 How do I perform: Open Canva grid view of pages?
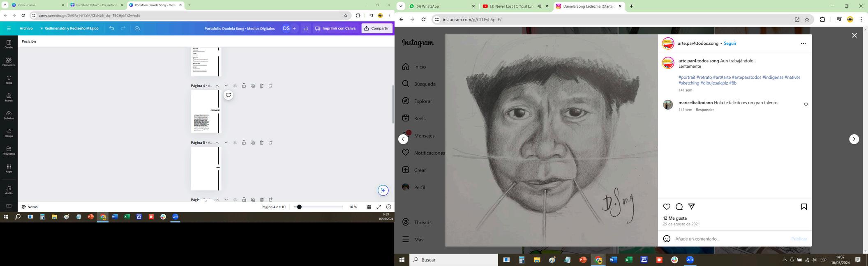pyautogui.click(x=369, y=207)
